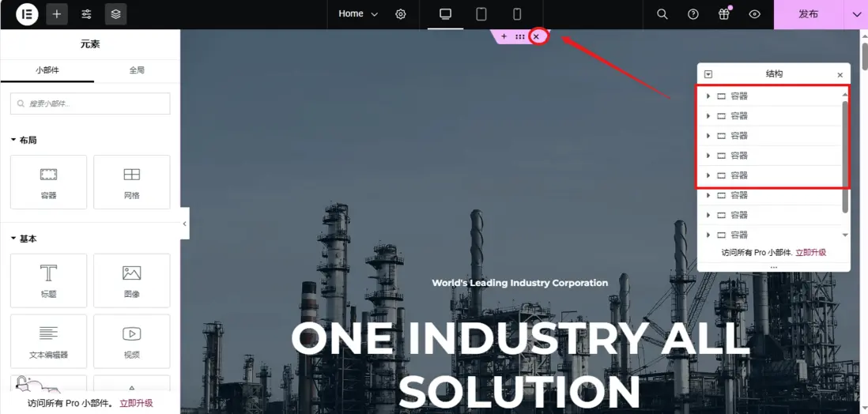868x414 pixels.
Task: Select the fourth 容器 row in structure panel
Action: pos(769,156)
